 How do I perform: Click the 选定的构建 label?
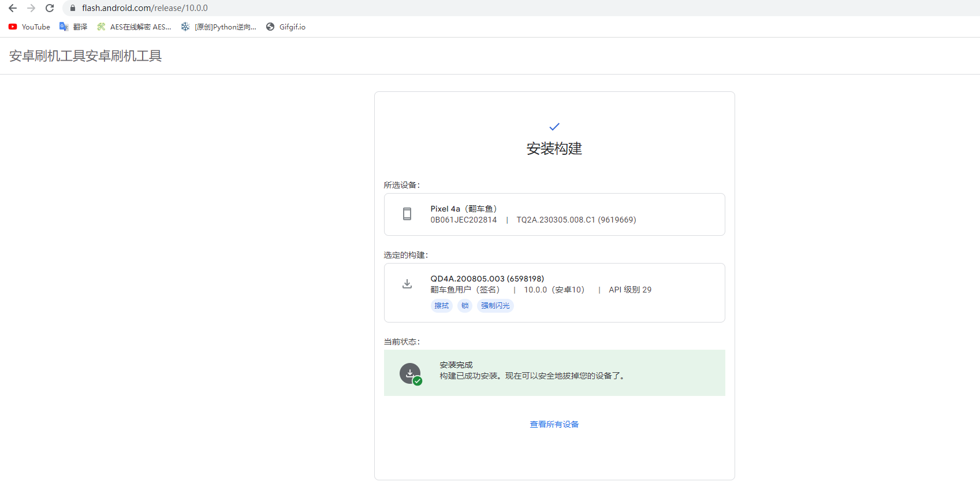pos(406,255)
